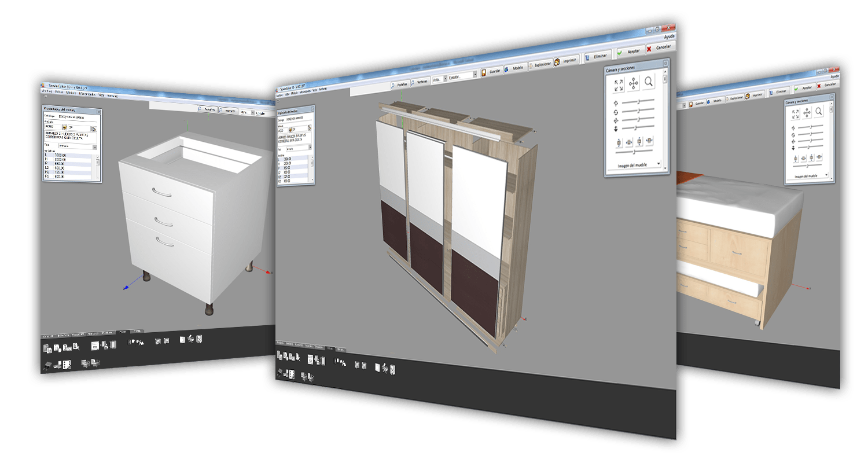This screenshot has height=463, width=868.
Task: Adjust second rotation slider in center Cámara panel
Action: pos(638,111)
